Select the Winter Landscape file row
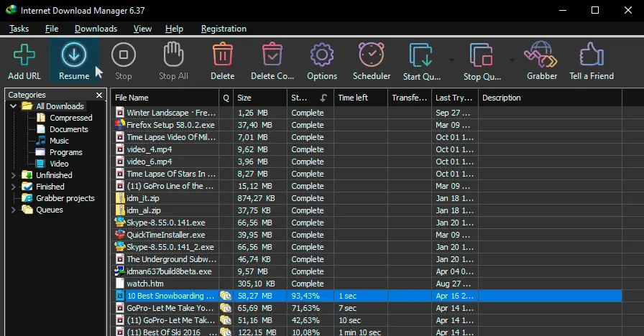Image resolution: width=644 pixels, height=336 pixels. [367, 113]
